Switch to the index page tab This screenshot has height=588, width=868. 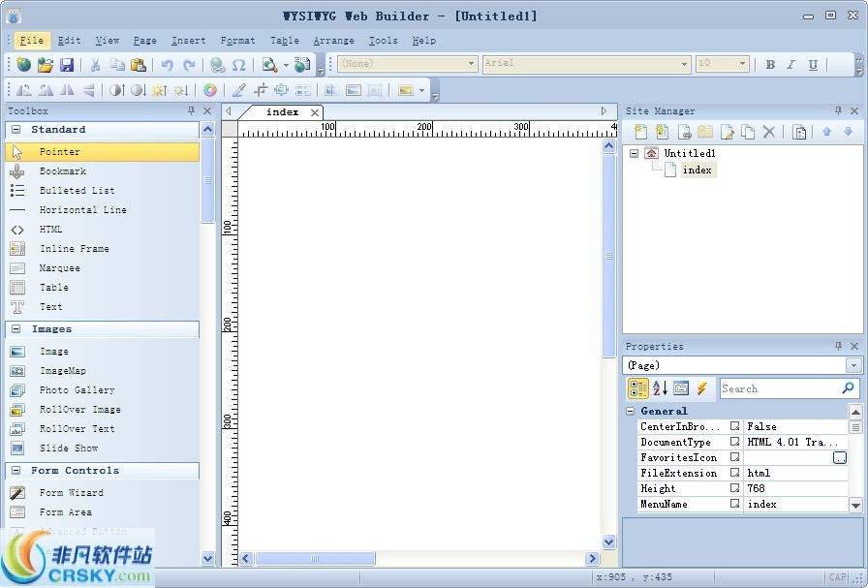[x=282, y=111]
